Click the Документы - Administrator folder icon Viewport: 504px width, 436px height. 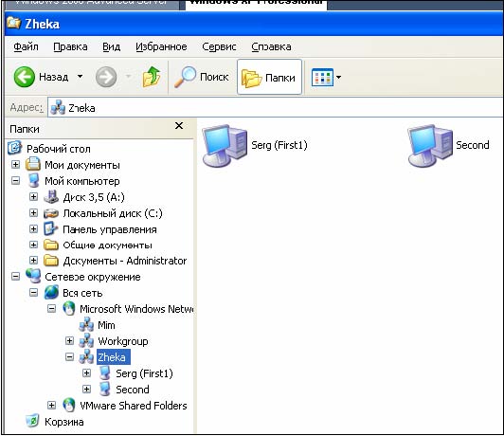pos(51,260)
